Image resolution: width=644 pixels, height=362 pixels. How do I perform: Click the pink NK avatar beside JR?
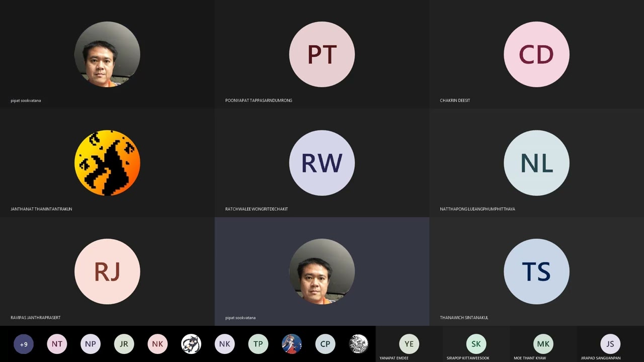(157, 344)
